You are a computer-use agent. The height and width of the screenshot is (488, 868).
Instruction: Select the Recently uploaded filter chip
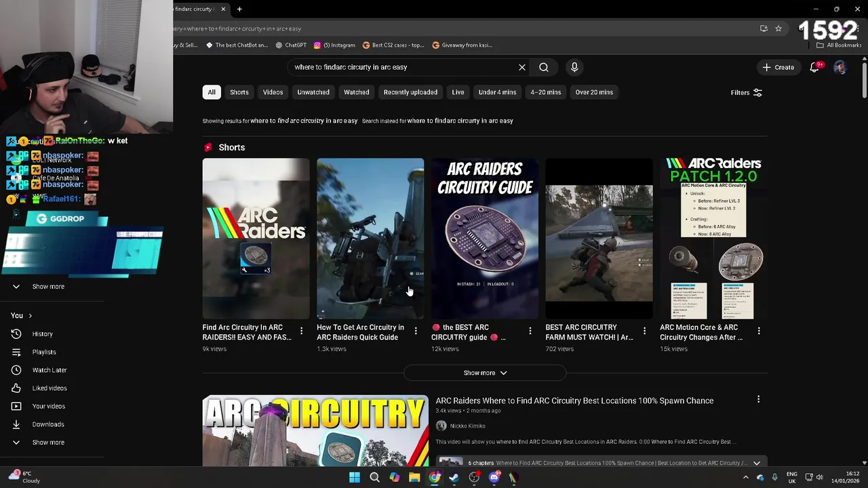point(410,92)
